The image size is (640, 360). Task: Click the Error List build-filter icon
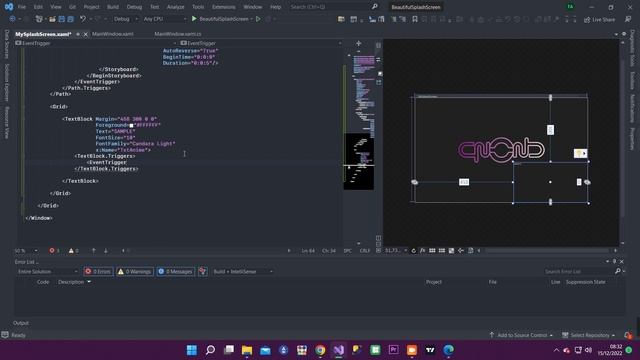[202, 271]
